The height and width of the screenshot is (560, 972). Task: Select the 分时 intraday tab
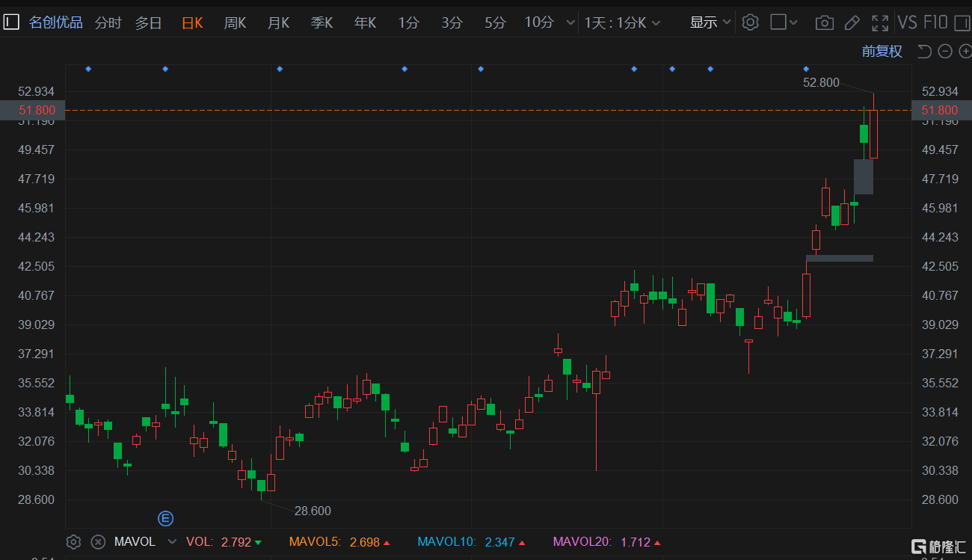click(108, 22)
